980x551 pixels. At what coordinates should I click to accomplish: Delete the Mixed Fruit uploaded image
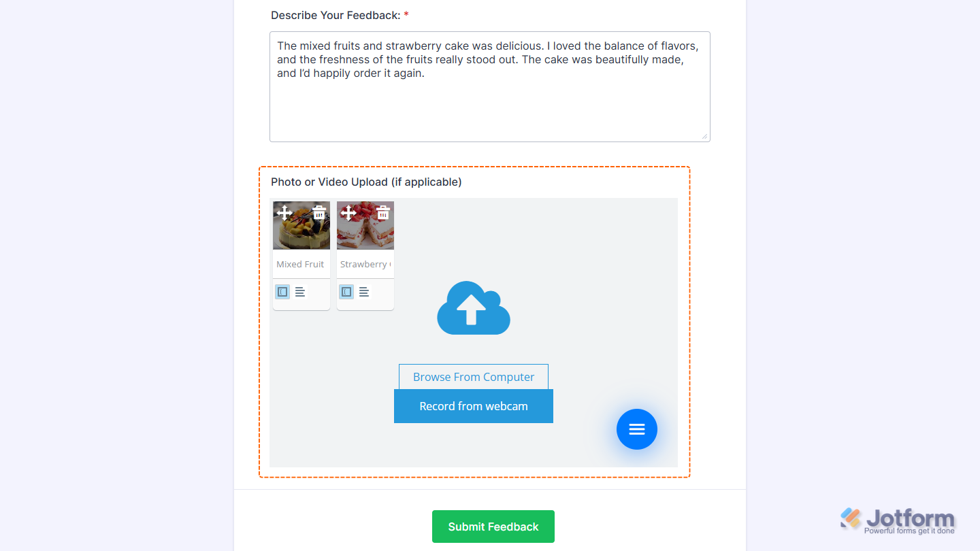click(x=318, y=213)
